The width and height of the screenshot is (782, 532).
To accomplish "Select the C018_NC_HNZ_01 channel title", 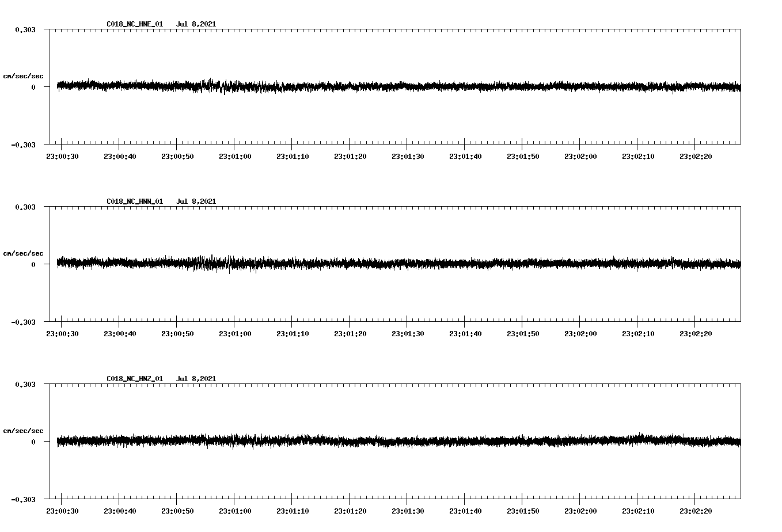I will click(x=134, y=378).
